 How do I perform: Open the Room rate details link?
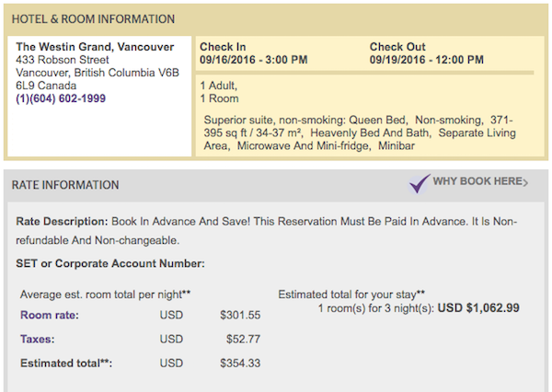pyautogui.click(x=50, y=315)
